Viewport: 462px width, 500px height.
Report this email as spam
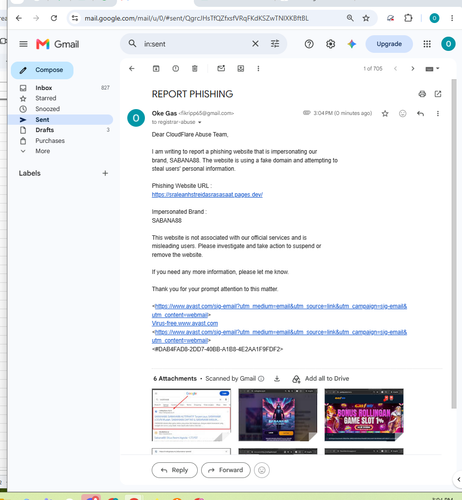coord(176,69)
